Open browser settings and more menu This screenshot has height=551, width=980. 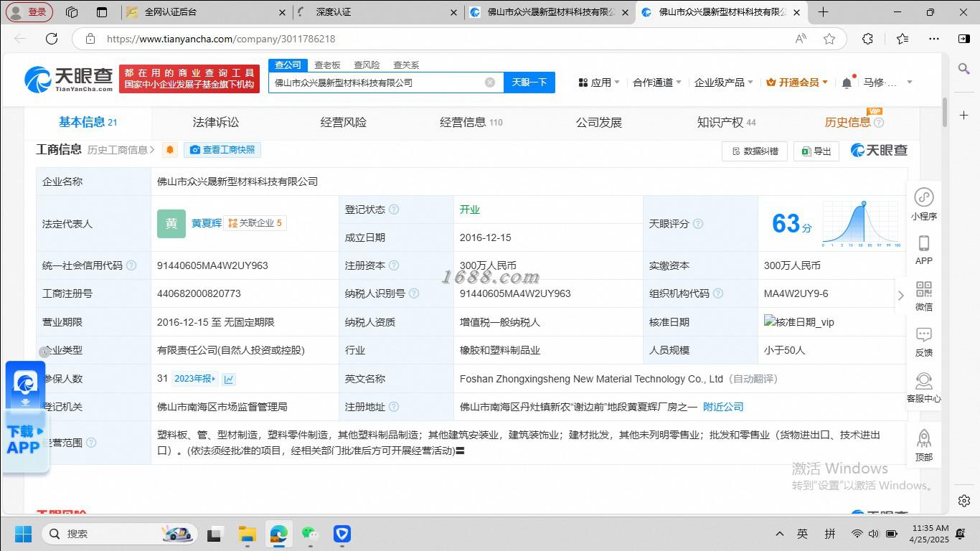(x=933, y=39)
